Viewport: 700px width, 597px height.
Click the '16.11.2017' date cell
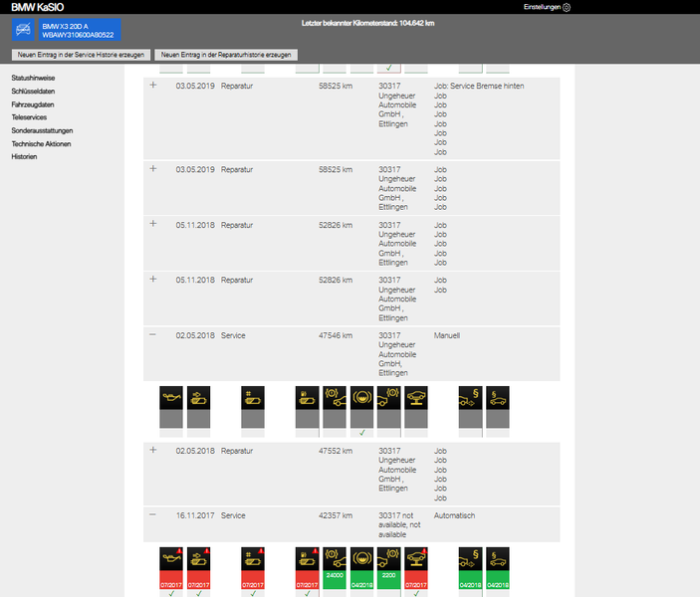pos(195,515)
